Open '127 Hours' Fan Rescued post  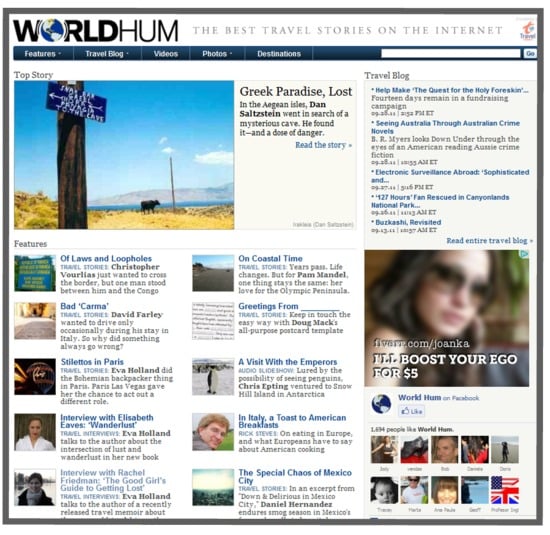[x=440, y=201]
